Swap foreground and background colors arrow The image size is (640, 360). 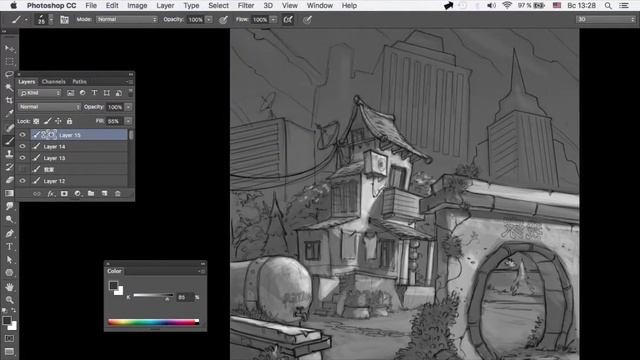(x=14, y=311)
